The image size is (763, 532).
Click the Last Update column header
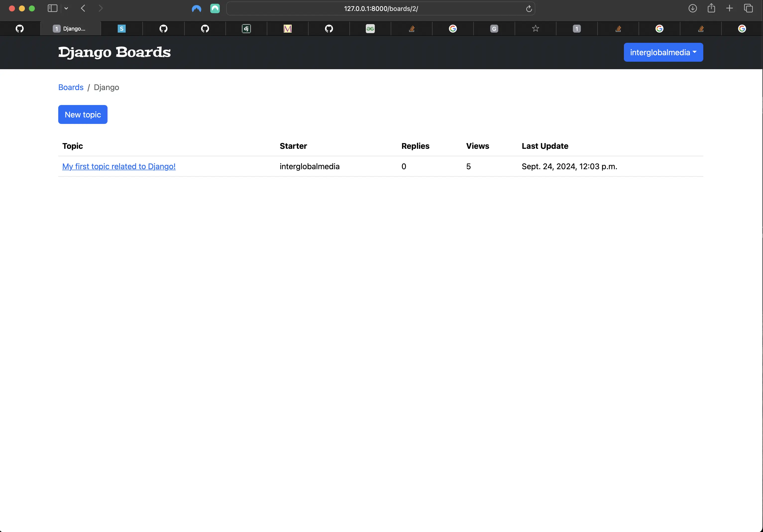(545, 146)
